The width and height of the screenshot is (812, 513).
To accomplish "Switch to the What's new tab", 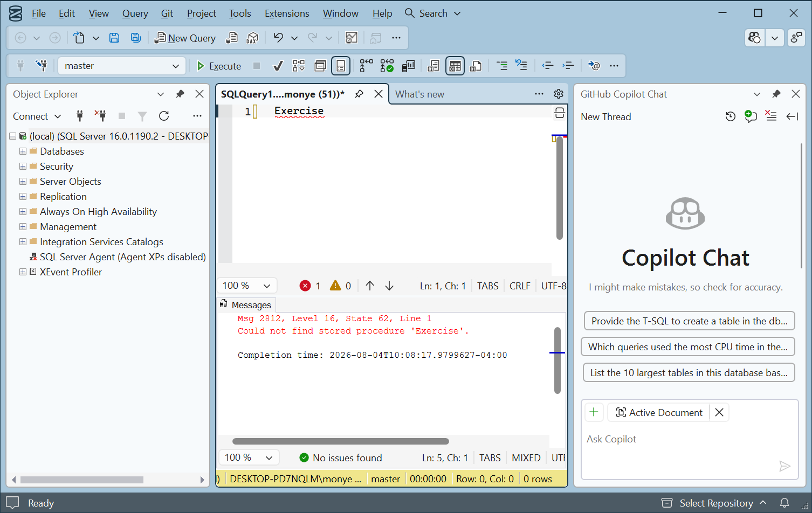I will point(419,94).
